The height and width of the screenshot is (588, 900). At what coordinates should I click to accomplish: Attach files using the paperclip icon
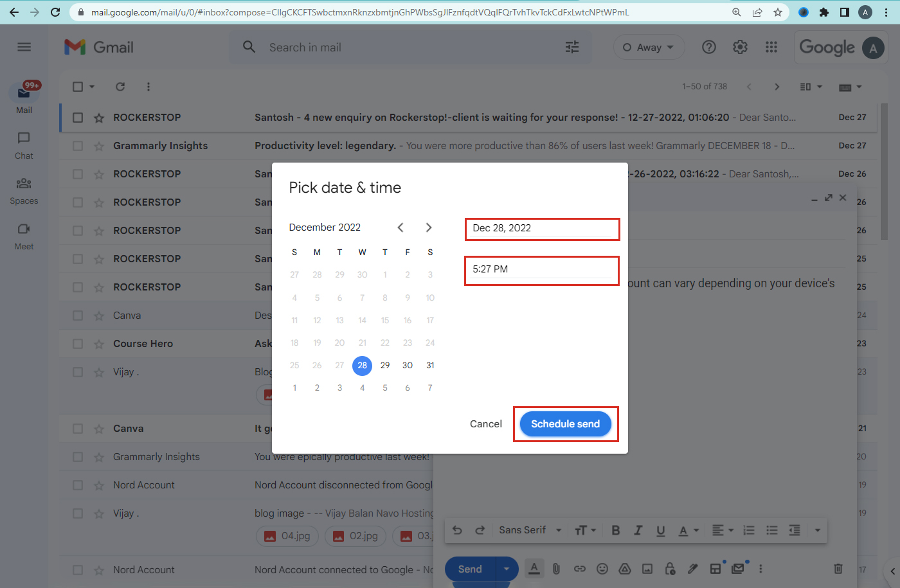tap(557, 569)
